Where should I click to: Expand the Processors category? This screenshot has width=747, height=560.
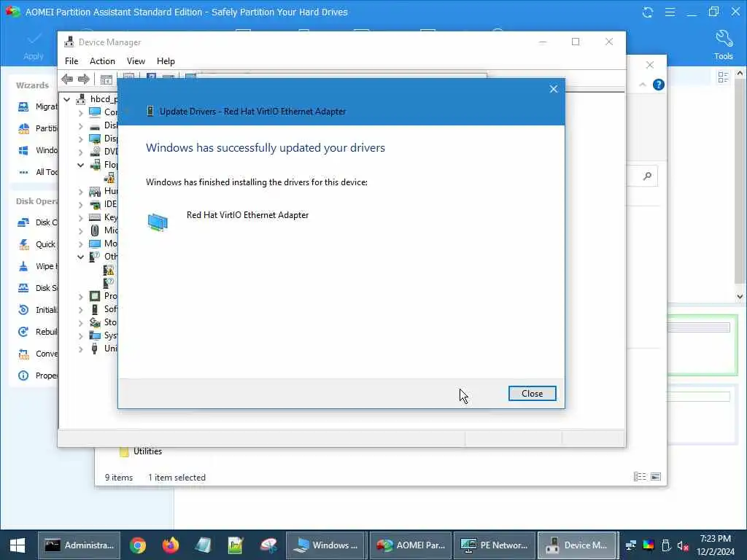click(80, 296)
